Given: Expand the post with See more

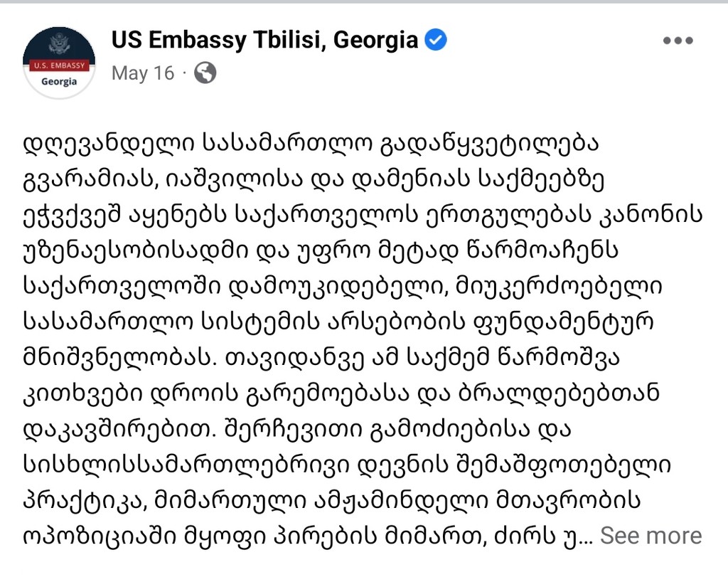Looking at the screenshot, I should (x=651, y=536).
